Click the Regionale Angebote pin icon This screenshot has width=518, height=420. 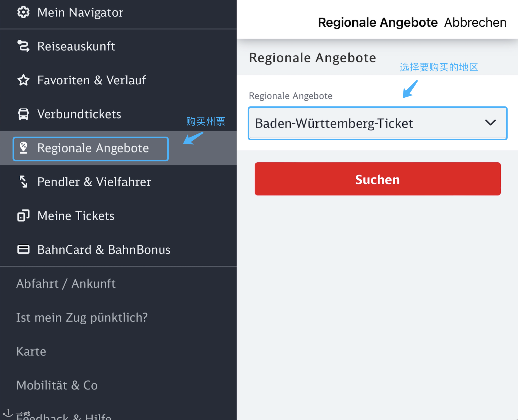click(23, 148)
